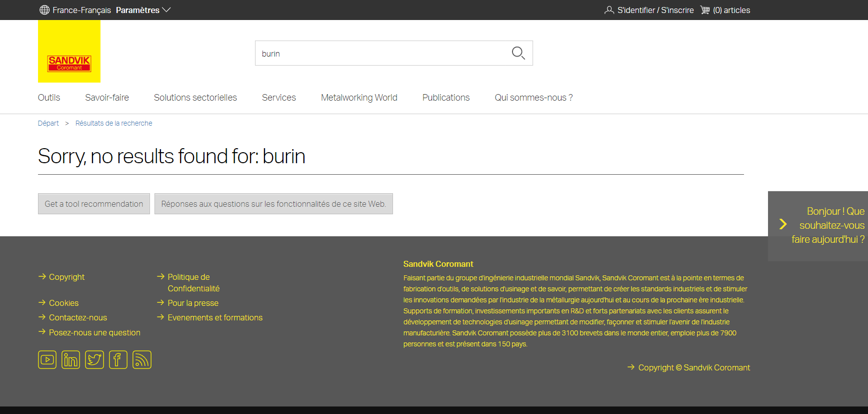Open Metalworking World menu
This screenshot has width=868, height=414.
(359, 98)
